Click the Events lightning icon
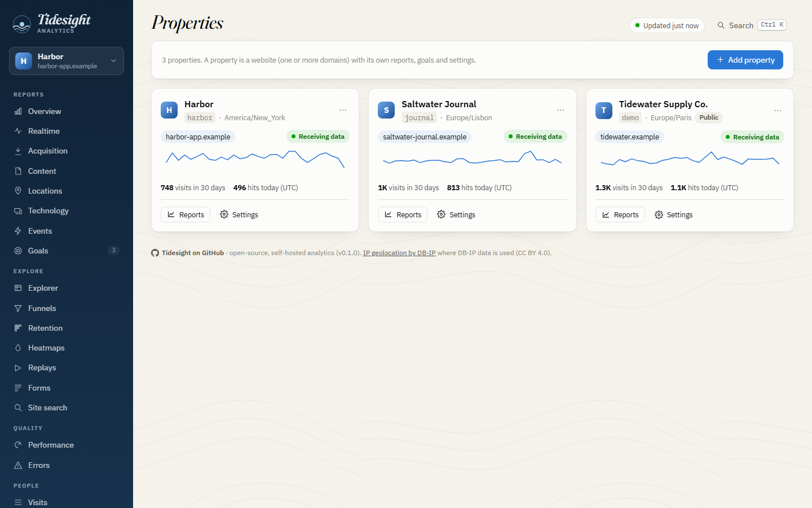Screen dimensions: 812x508 (18, 231)
